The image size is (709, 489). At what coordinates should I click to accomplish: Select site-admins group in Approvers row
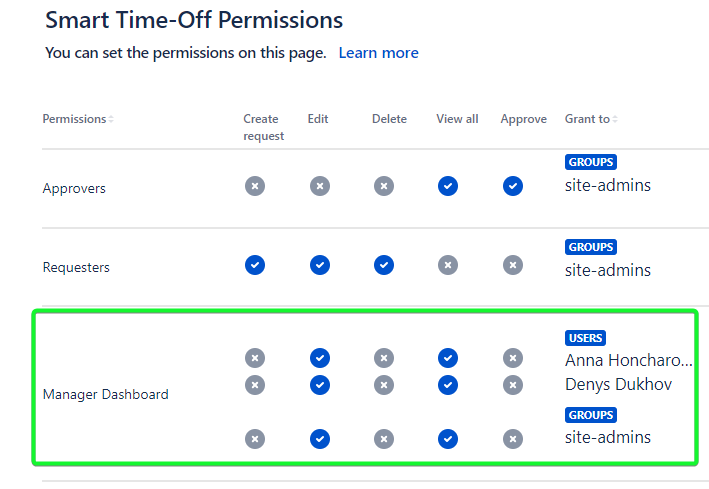(x=608, y=185)
